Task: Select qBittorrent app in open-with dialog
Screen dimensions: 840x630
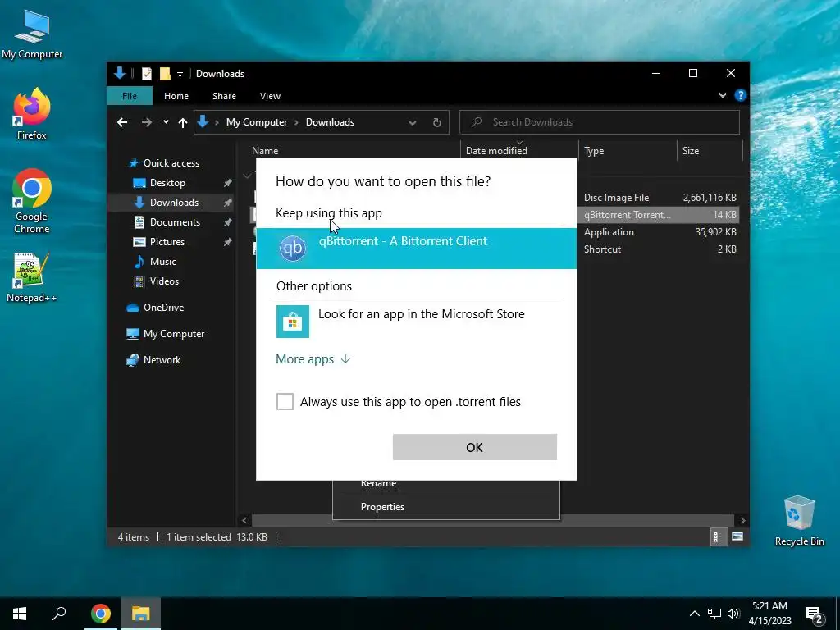Action: (x=416, y=248)
